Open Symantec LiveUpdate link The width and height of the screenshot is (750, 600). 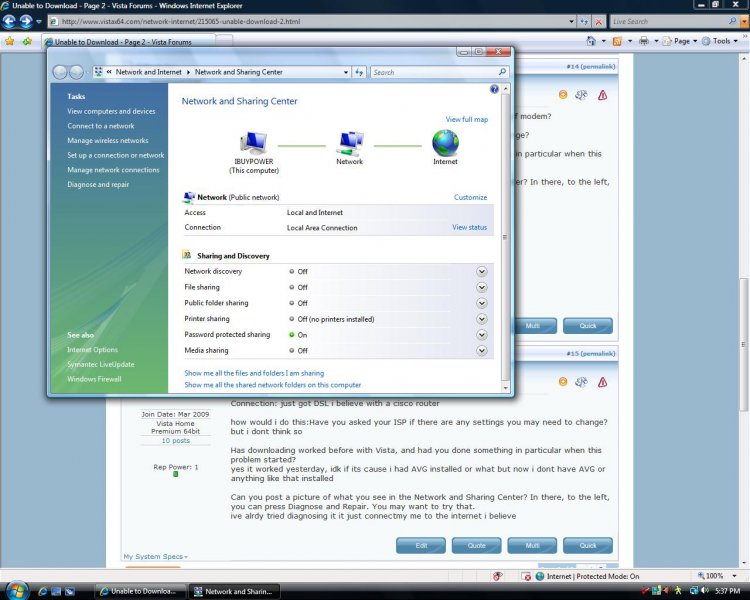[100, 364]
